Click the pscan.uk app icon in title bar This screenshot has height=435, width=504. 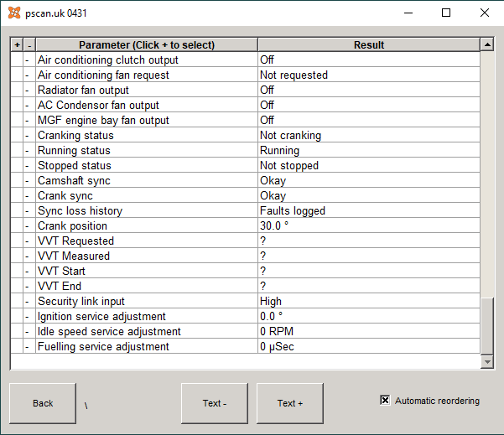(x=14, y=13)
